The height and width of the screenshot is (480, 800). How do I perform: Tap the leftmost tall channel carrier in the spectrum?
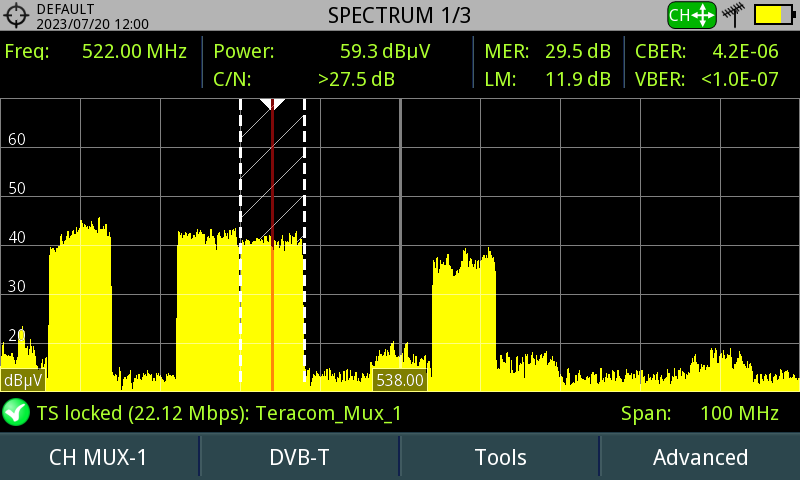coord(80,306)
